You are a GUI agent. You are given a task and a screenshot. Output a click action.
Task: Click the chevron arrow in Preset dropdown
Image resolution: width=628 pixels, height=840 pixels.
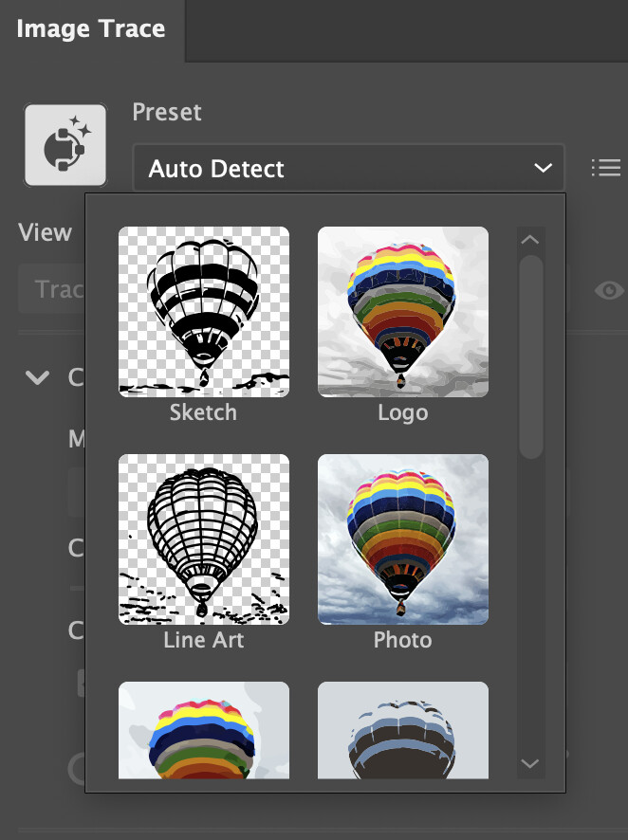coord(543,169)
